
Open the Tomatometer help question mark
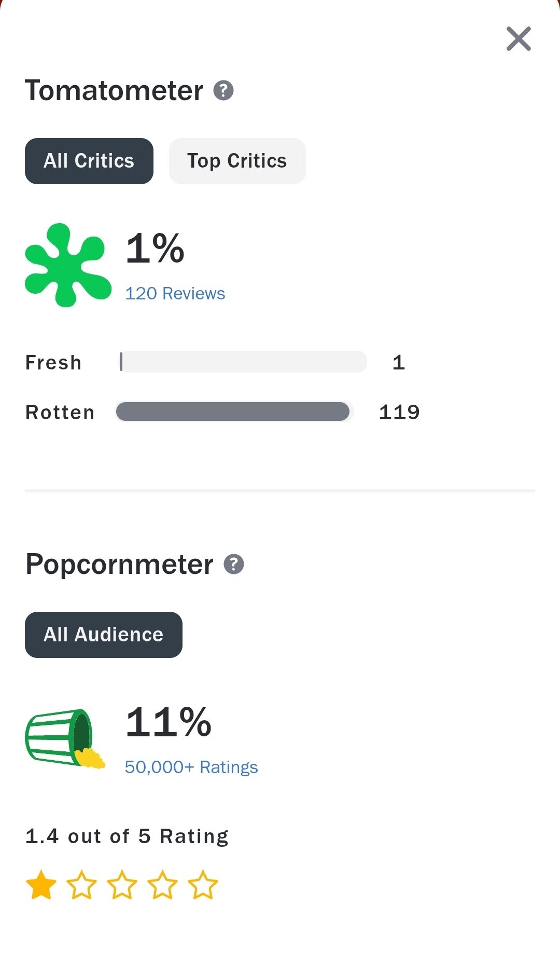(x=223, y=90)
